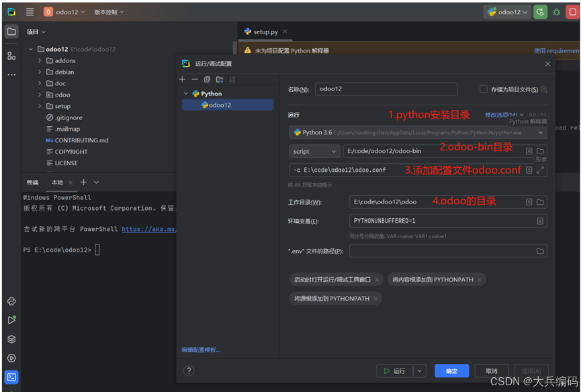Open the main hamburger menu
581x392 pixels.
(30, 12)
